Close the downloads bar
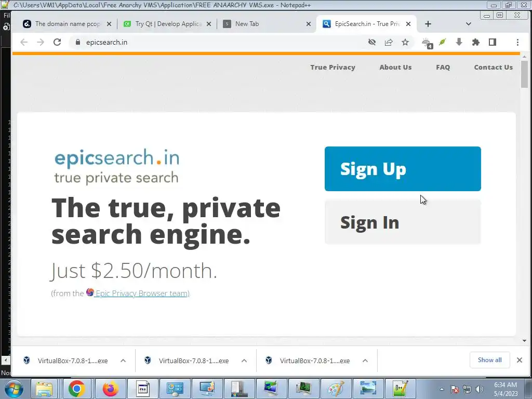532x399 pixels. tap(519, 360)
